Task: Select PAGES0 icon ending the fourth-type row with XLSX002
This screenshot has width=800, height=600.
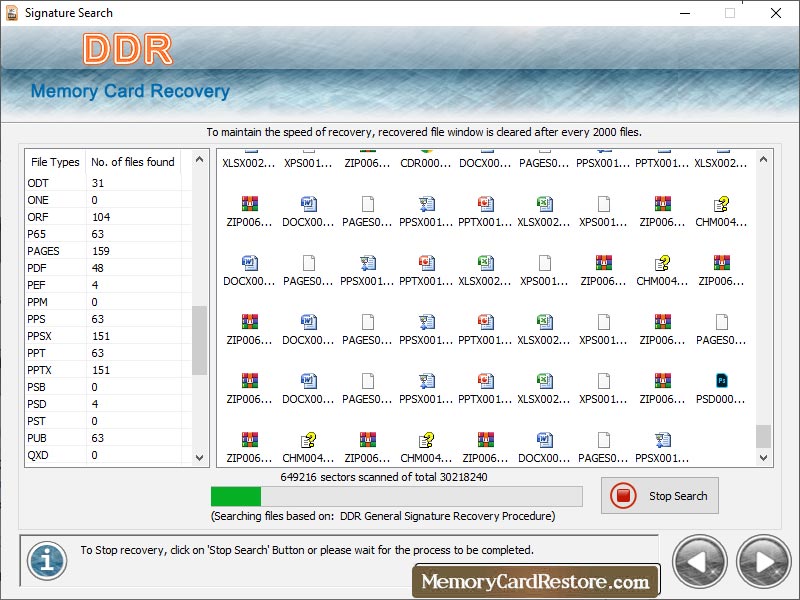Action: (x=721, y=322)
